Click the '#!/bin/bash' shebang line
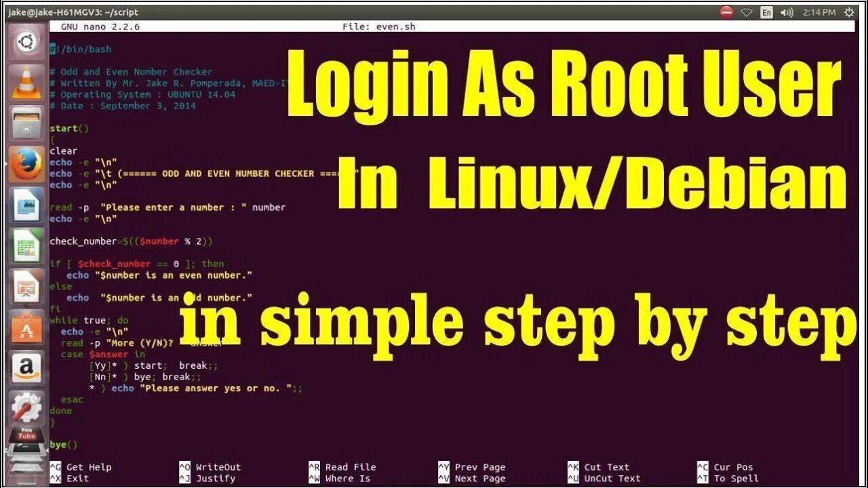 81,49
